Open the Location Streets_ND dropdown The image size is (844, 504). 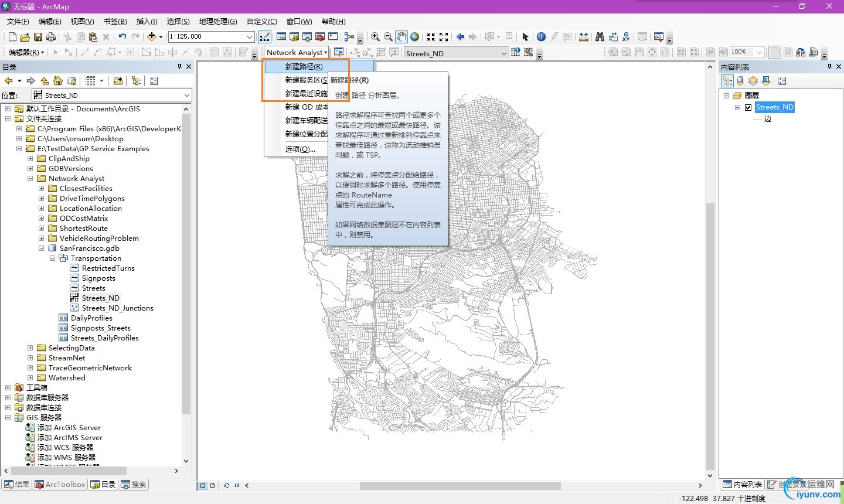tap(187, 95)
